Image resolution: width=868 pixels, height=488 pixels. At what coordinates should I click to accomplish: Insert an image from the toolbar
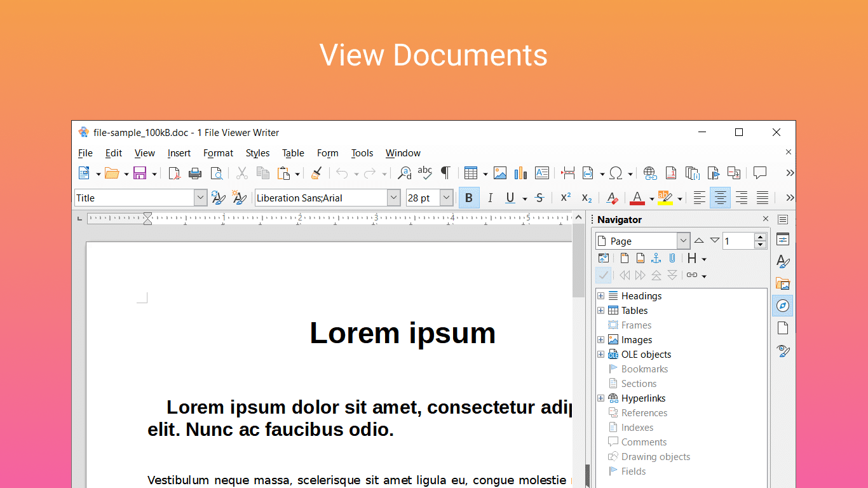500,173
